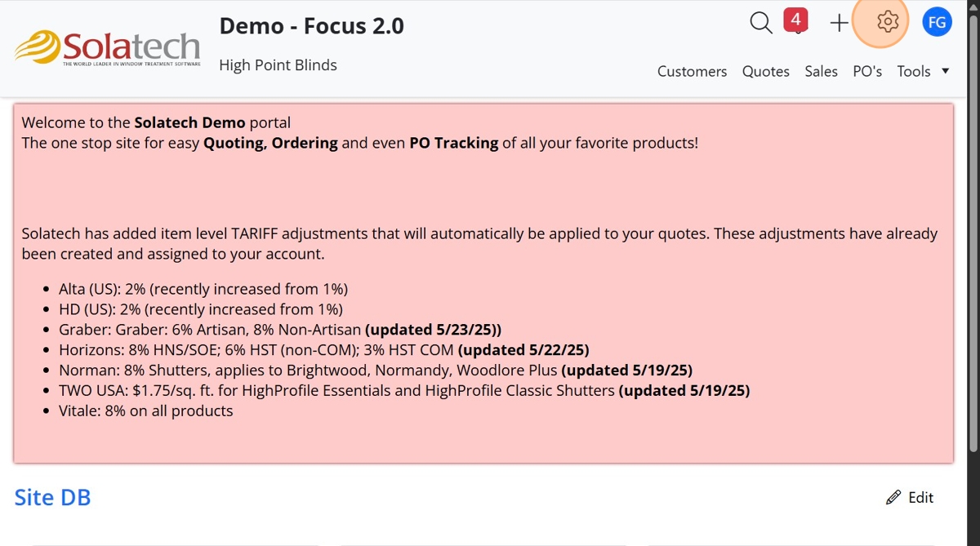Open the Site DB heading link

click(x=52, y=497)
